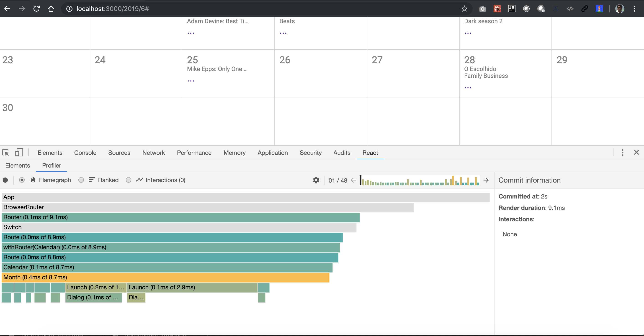
Task: Go to next commit arrow
Action: click(x=486, y=180)
